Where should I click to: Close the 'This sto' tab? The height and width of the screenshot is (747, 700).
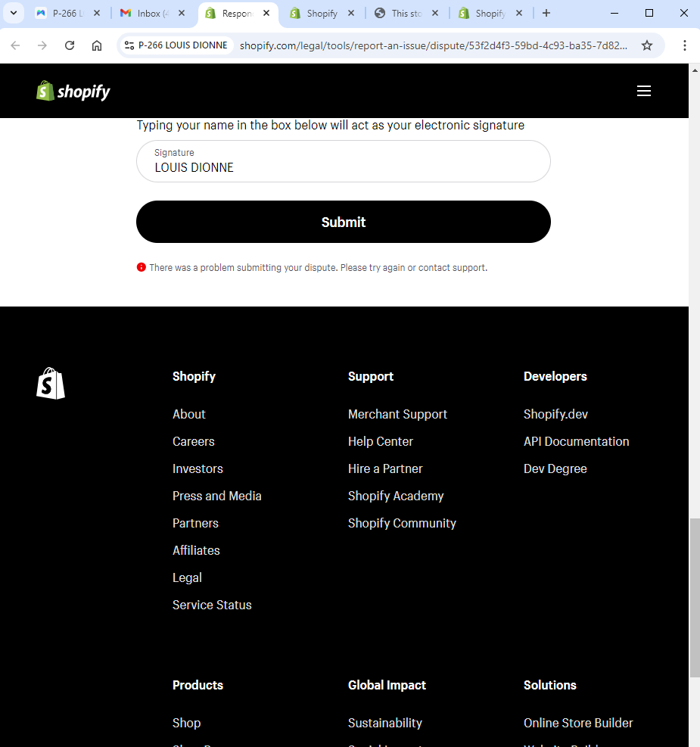point(435,14)
